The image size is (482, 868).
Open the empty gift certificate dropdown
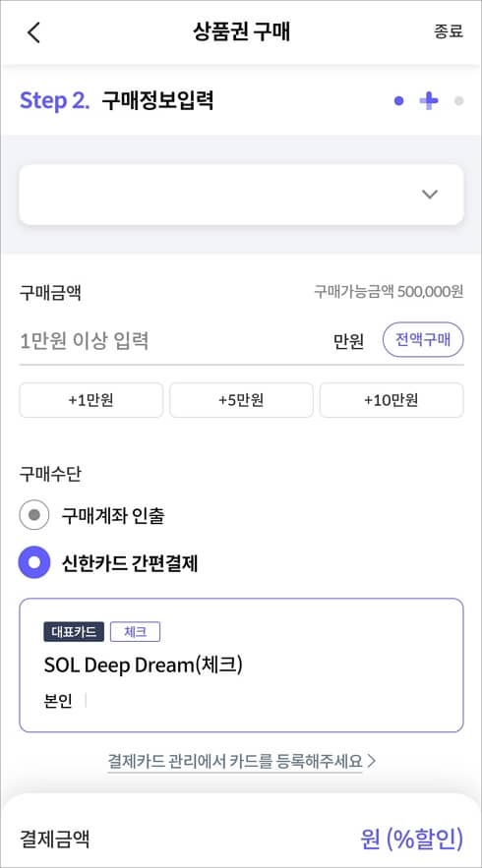coord(241,195)
